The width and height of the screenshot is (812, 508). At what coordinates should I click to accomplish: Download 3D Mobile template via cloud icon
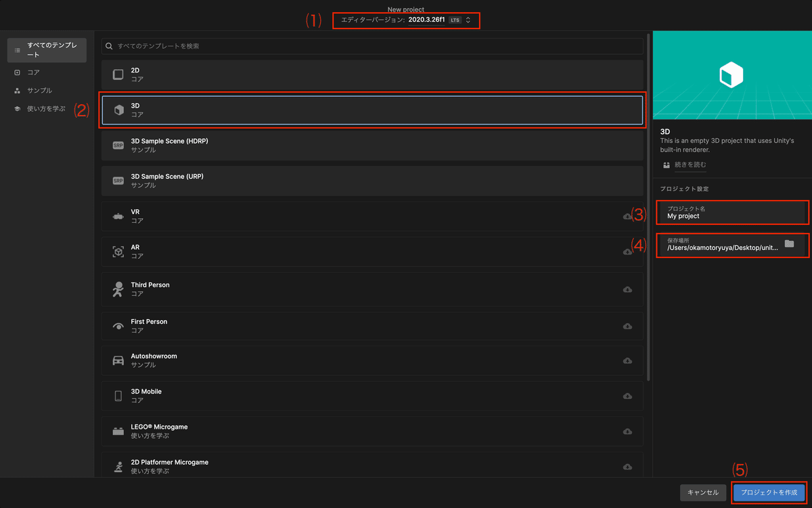(x=627, y=396)
